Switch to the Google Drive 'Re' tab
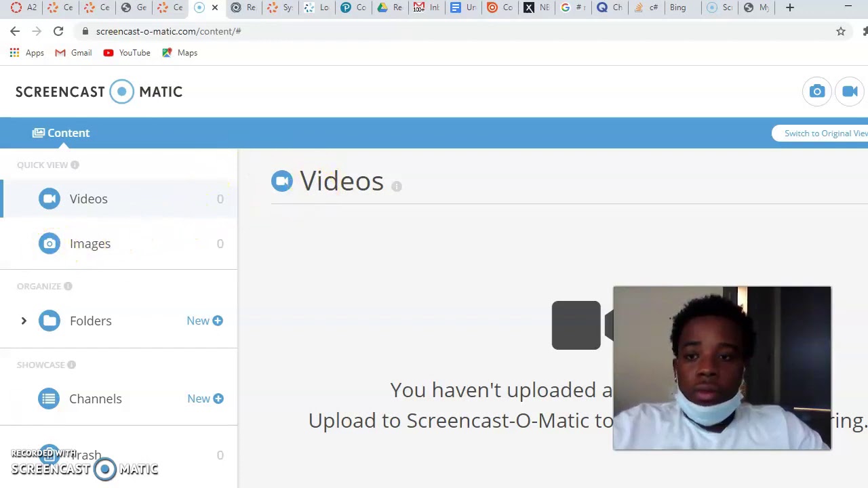The image size is (868, 488). click(x=391, y=7)
